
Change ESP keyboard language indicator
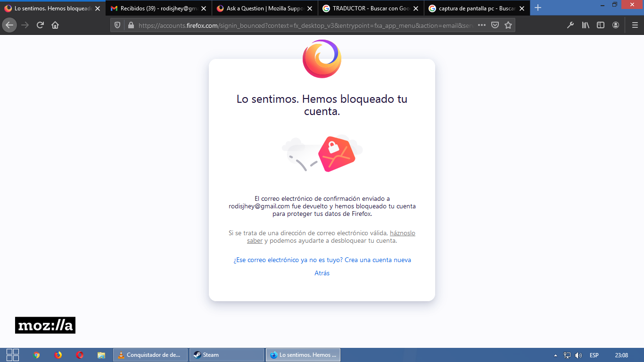point(594,355)
